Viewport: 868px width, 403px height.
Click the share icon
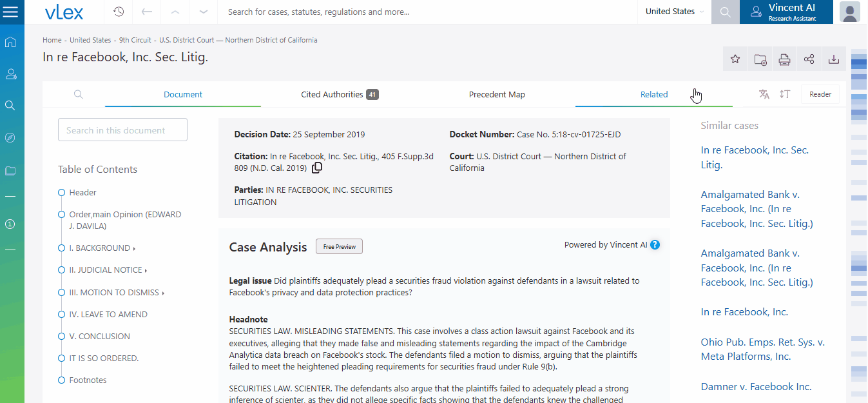pyautogui.click(x=809, y=59)
